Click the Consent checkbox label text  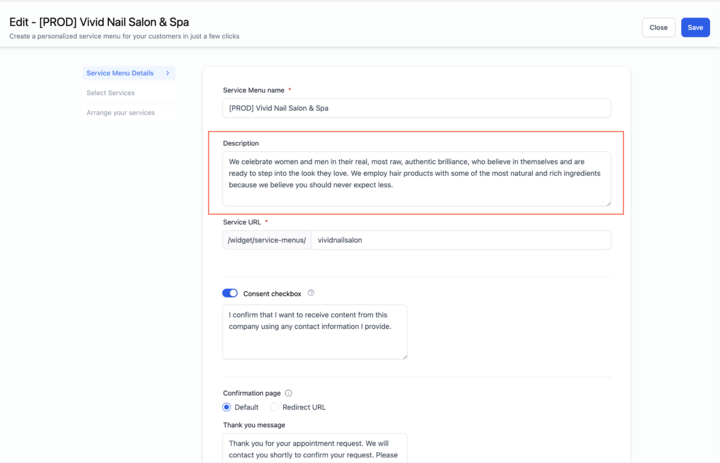[272, 294]
